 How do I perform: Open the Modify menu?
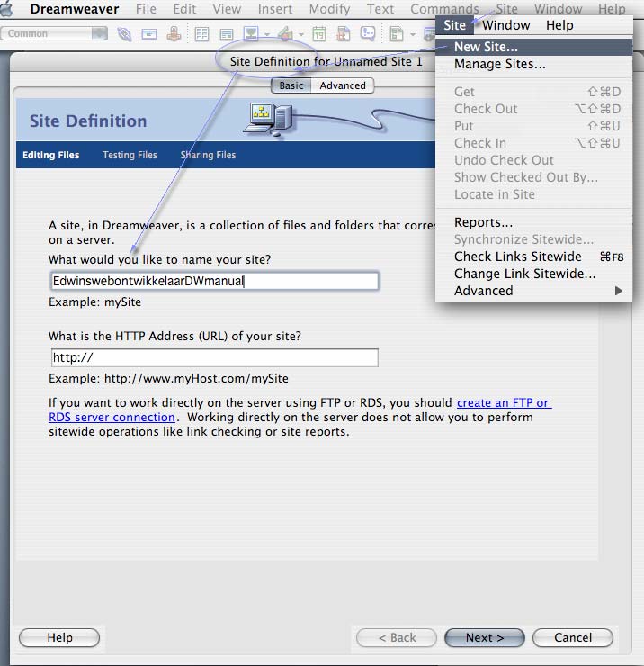point(329,9)
